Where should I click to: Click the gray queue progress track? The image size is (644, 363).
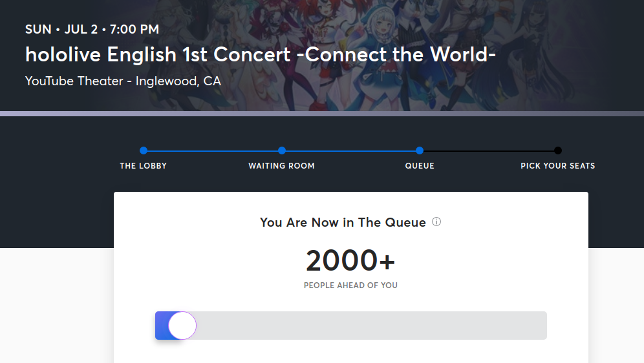[x=369, y=326]
